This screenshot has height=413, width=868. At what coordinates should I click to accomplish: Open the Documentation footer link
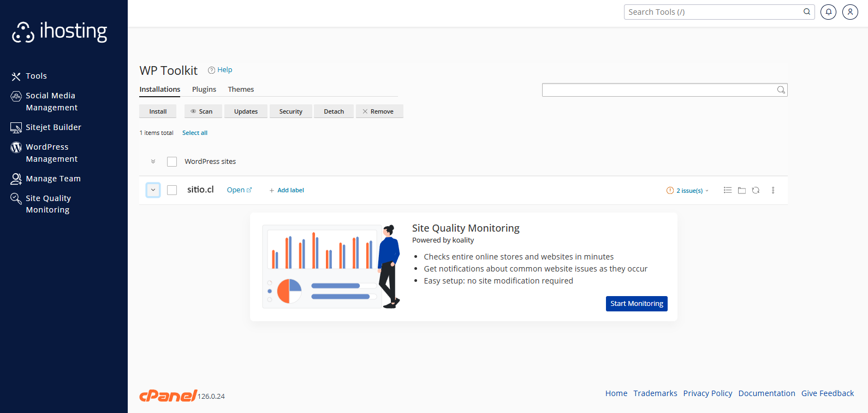tap(766, 393)
